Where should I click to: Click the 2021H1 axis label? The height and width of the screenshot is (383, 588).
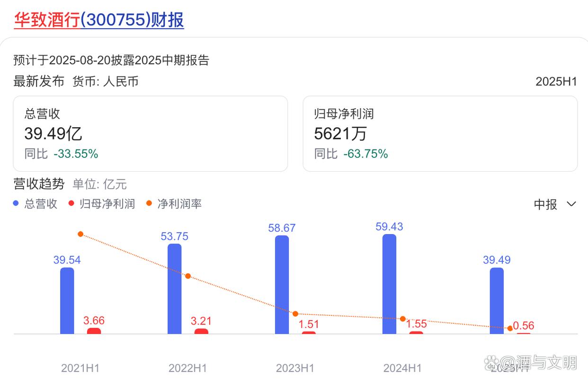80,368
